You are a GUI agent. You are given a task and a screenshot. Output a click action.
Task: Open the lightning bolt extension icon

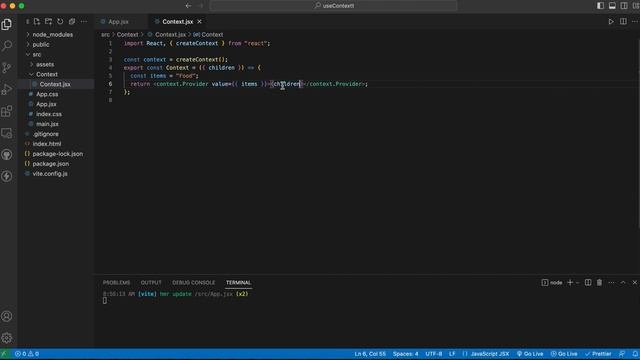tap(7, 176)
